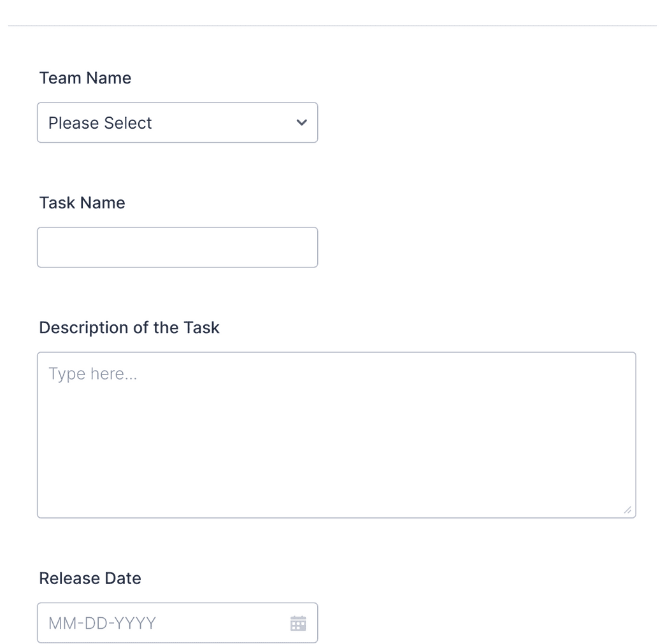
Task: Click the empty Task Name text box
Action: [178, 247]
